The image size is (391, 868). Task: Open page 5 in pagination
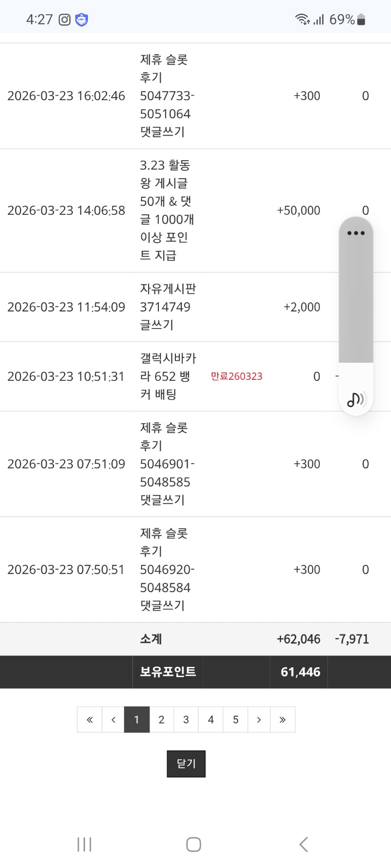click(236, 720)
